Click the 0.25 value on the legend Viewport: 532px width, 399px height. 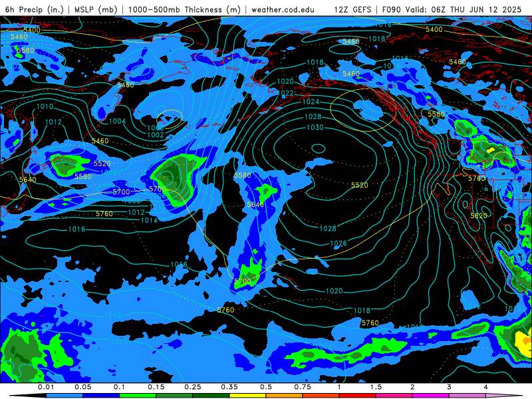(x=193, y=387)
